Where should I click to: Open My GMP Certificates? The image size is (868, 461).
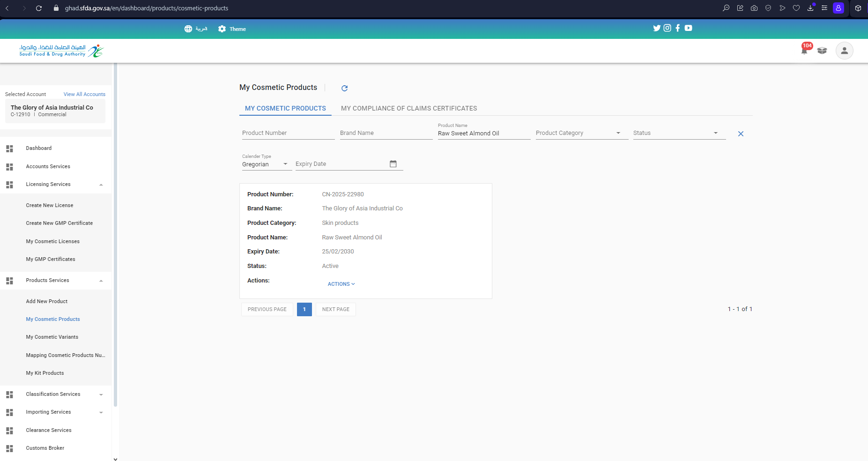51,260
